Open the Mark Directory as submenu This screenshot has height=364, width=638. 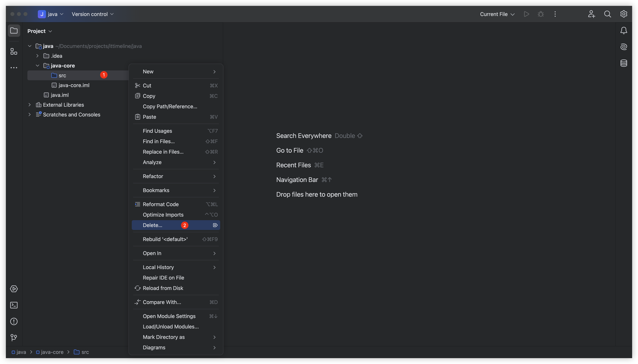164,337
